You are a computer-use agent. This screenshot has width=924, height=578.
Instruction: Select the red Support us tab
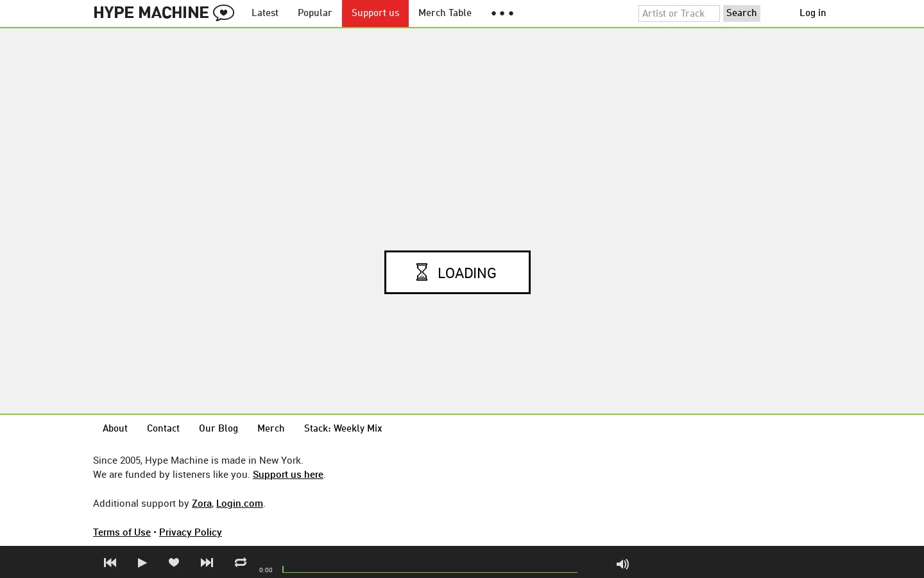point(375,13)
